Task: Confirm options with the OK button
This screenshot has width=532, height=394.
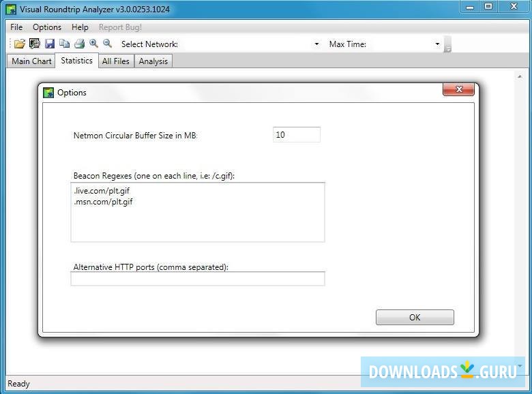Action: (x=415, y=318)
